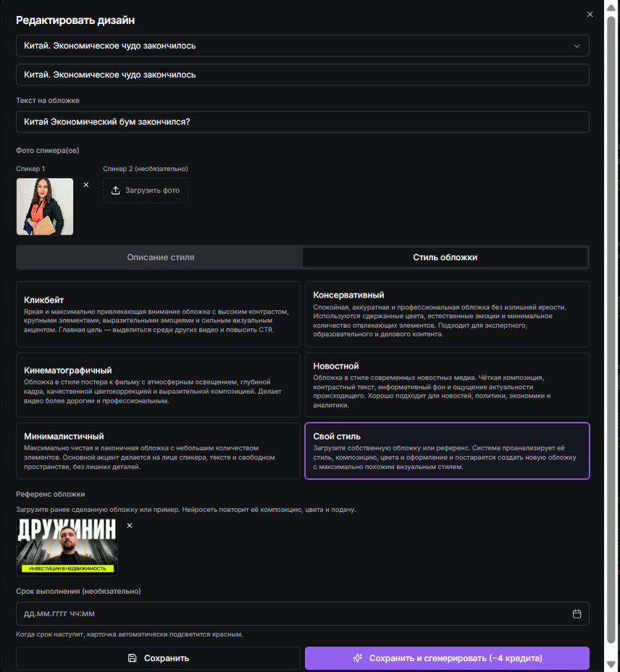
Task: Click the Сохранить button
Action: pos(158,658)
